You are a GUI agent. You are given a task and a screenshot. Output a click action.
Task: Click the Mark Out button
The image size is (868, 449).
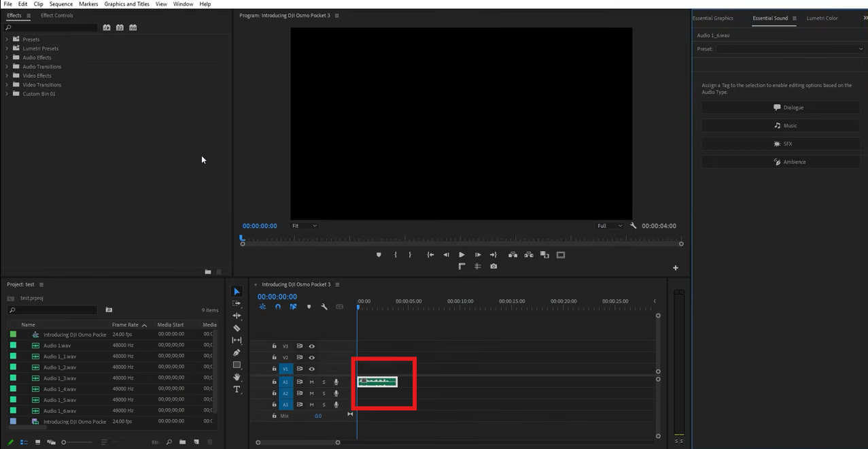(x=410, y=255)
